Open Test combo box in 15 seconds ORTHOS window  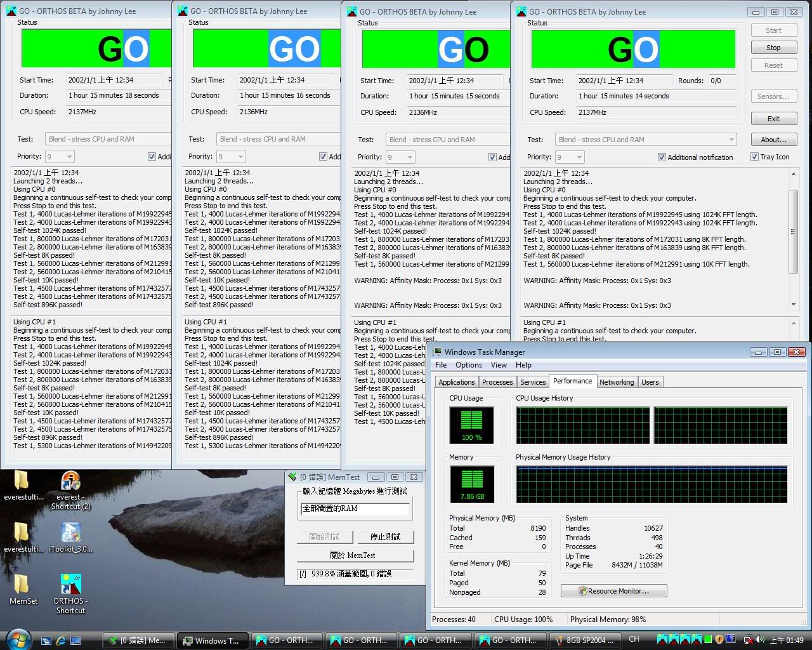point(448,140)
